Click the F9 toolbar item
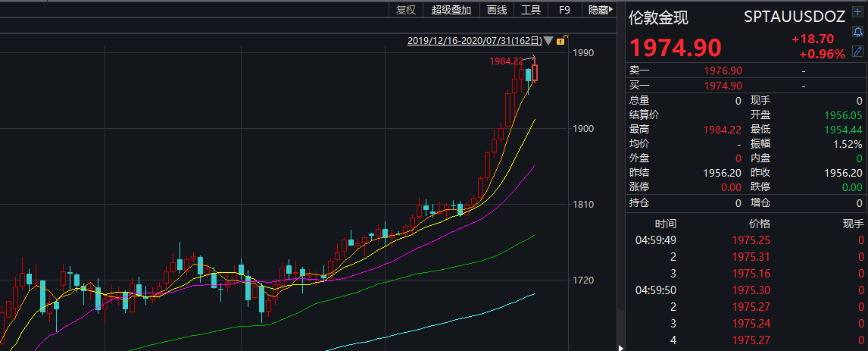The height and width of the screenshot is (351, 868). pyautogui.click(x=564, y=9)
